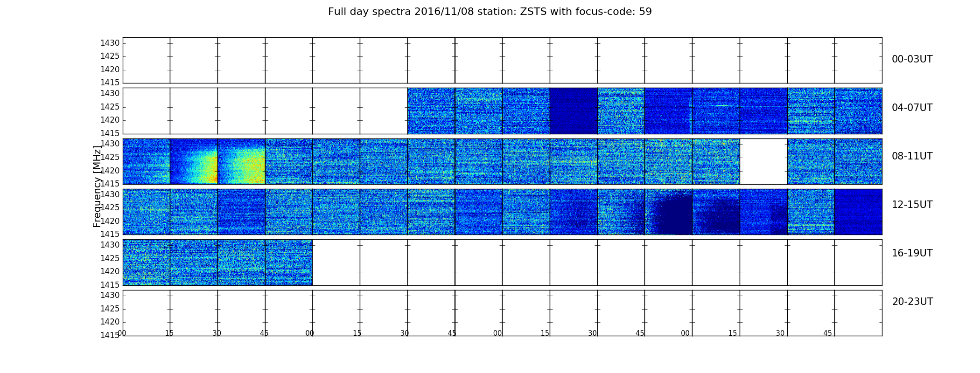Screen dimensions: 980x373
Task: Click the first spectrum panel of the 12-15UT row
Action: tap(147, 212)
